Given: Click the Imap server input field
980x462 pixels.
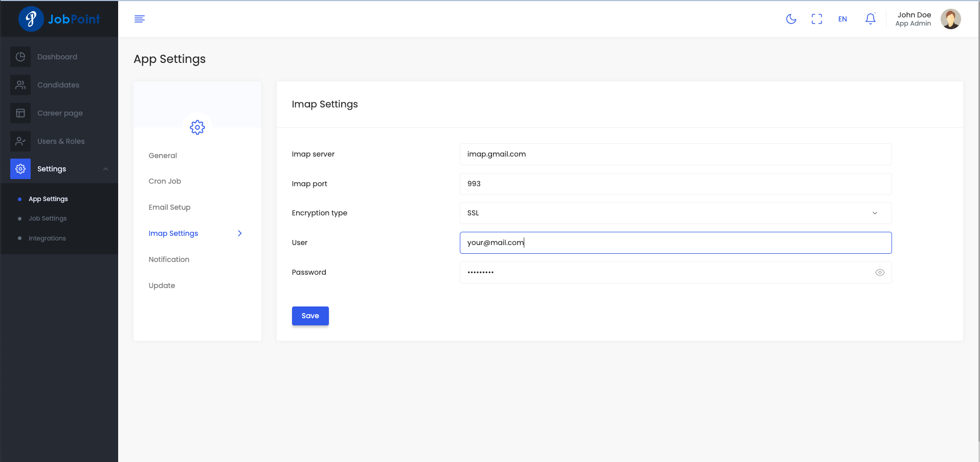Looking at the screenshot, I should tap(675, 155).
